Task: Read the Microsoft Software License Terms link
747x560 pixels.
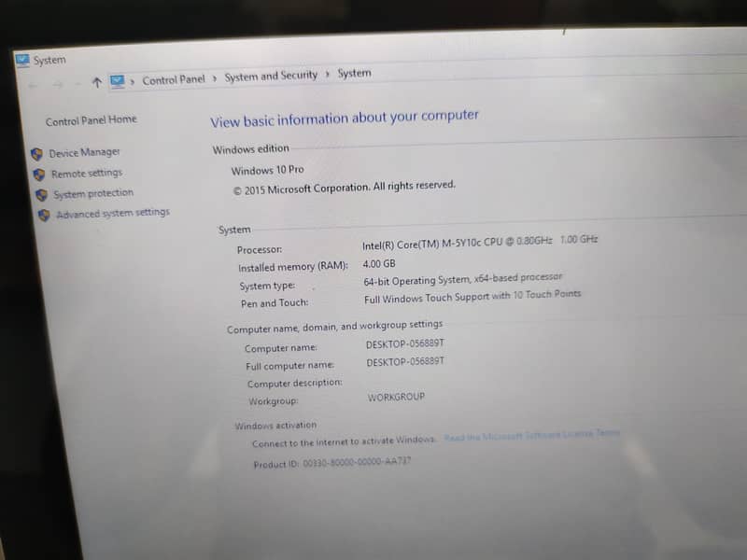Action: [531, 435]
